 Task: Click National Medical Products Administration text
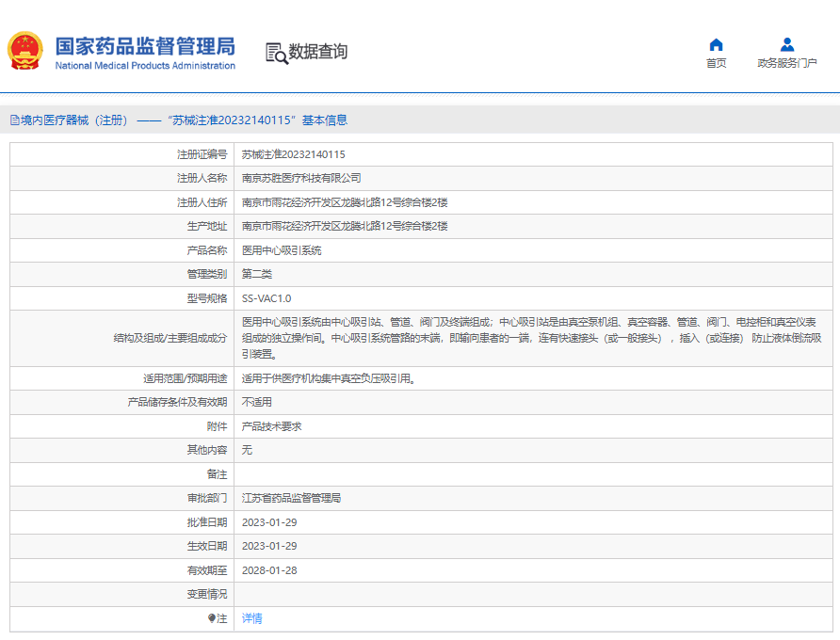pyautogui.click(x=145, y=66)
